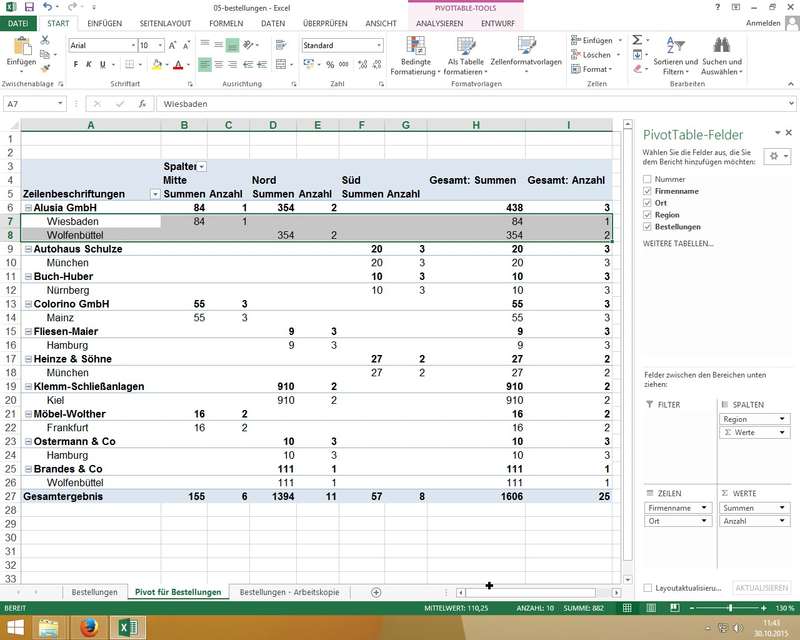The image size is (800, 640).
Task: Collapse the Alusia GmbH row group
Action: point(28,207)
